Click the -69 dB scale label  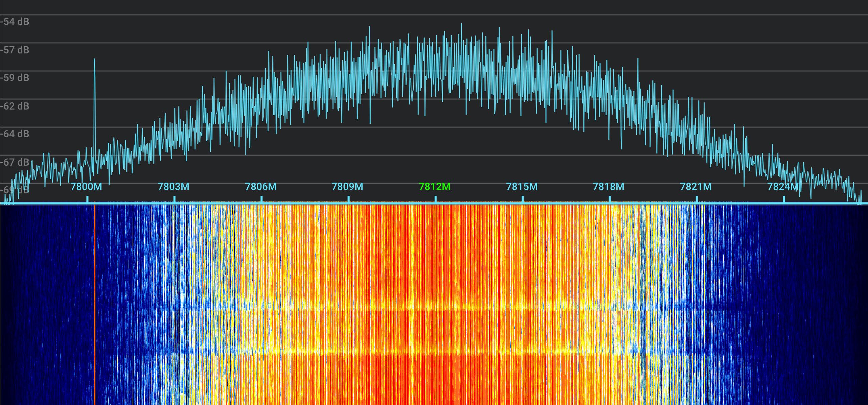(x=15, y=190)
